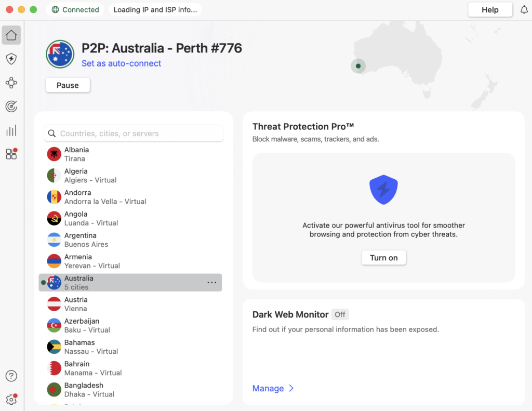Connect to Algiers - Virtual
This screenshot has height=411, width=532.
click(x=130, y=176)
